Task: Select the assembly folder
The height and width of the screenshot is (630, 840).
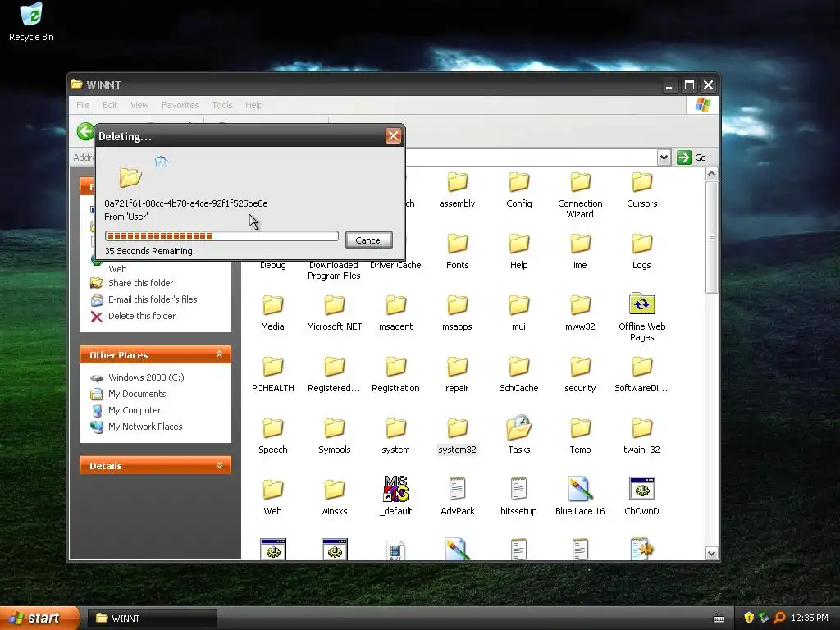Action: coord(457,190)
